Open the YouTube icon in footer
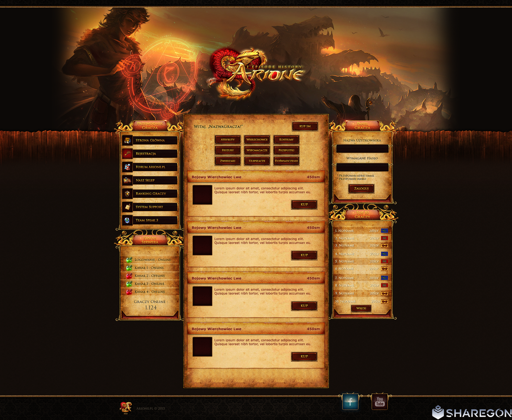Image resolution: width=512 pixels, height=420 pixels. (379, 401)
